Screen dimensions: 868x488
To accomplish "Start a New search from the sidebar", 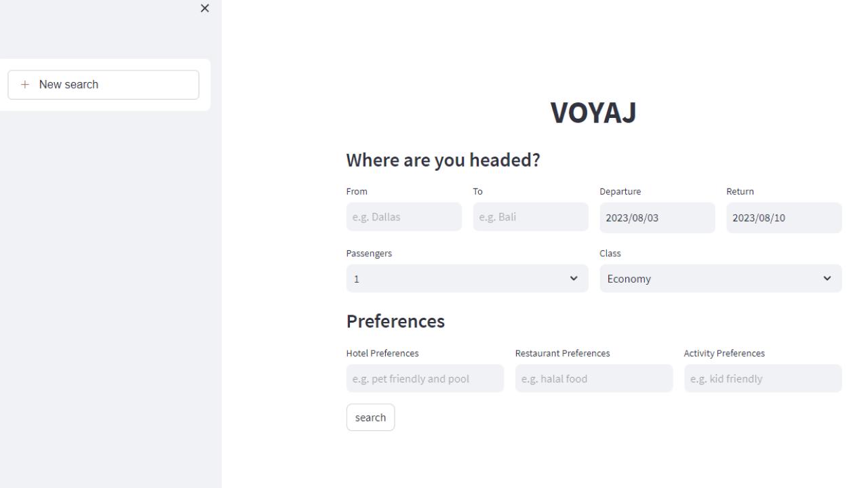I will click(x=103, y=85).
